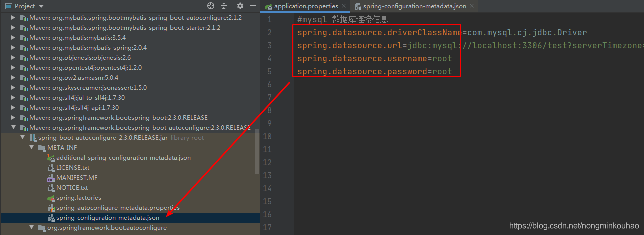Click spring.datasource.username property key

point(362,58)
